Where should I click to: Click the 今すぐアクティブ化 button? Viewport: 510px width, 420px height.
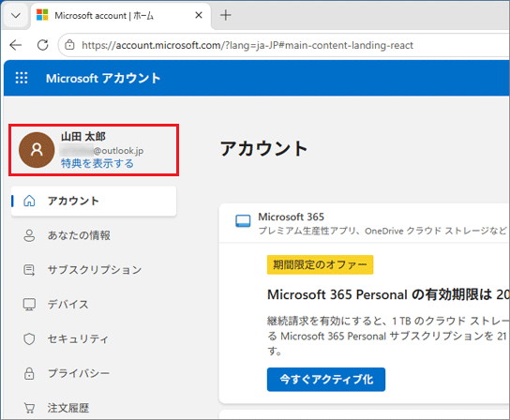point(326,380)
